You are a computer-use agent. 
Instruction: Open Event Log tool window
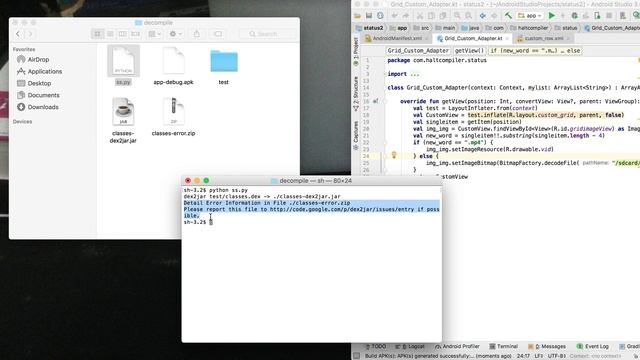[593, 347]
